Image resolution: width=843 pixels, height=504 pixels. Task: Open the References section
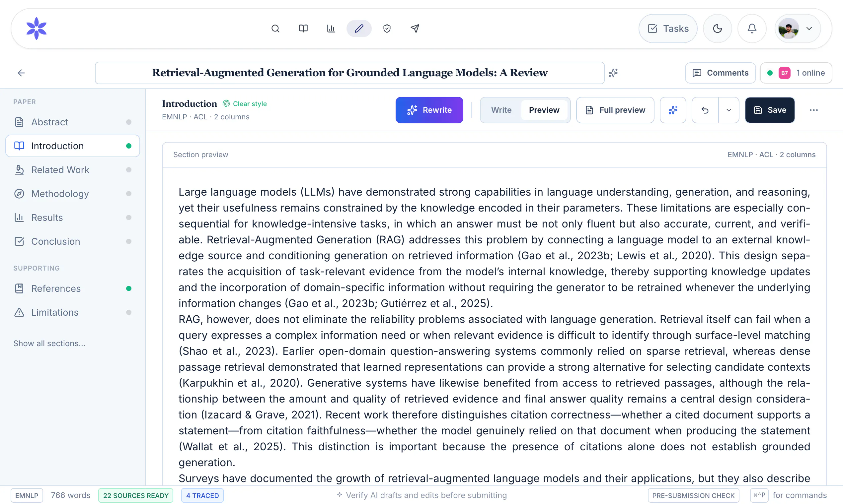[72, 288]
